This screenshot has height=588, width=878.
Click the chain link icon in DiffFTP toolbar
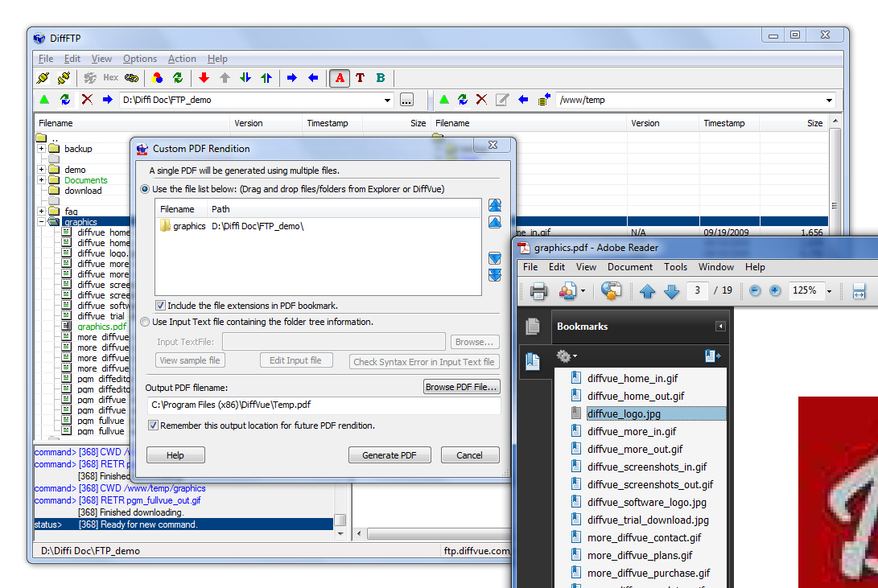click(132, 78)
